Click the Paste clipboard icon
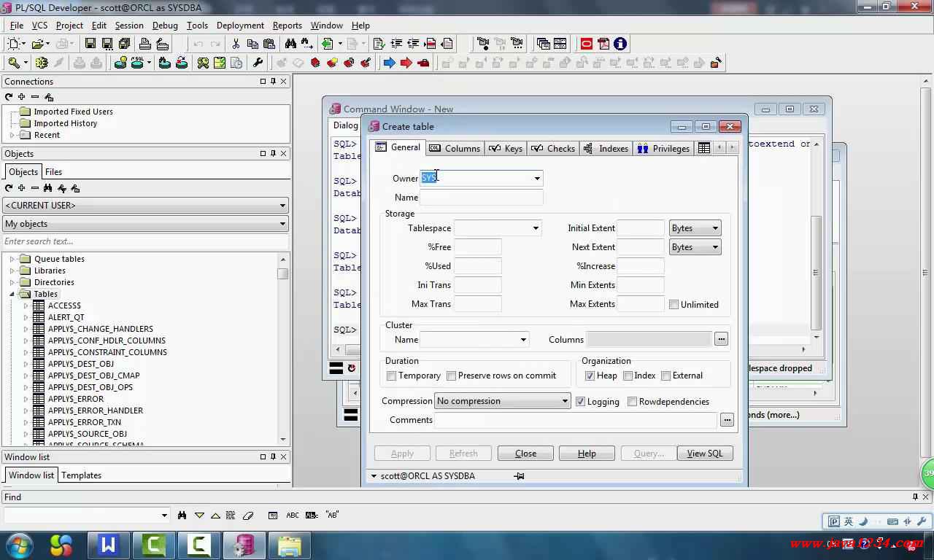Screen dimensions: 934x560 [x=269, y=44]
